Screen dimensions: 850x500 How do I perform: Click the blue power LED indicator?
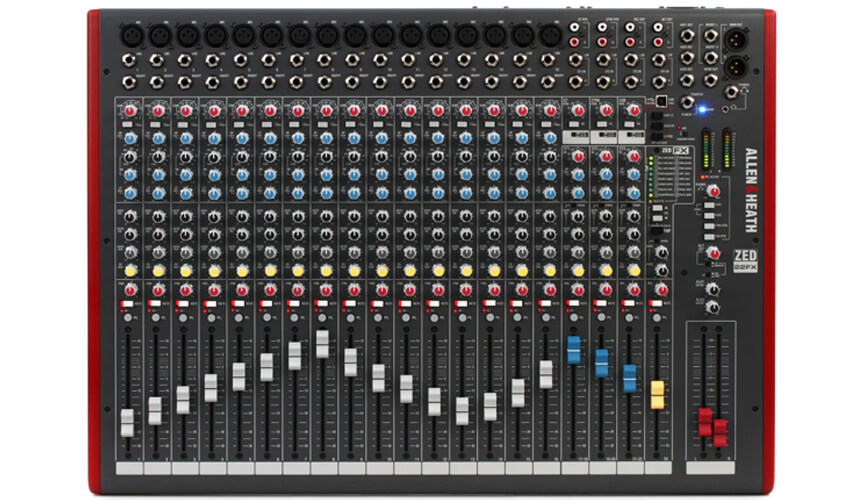pos(702,110)
